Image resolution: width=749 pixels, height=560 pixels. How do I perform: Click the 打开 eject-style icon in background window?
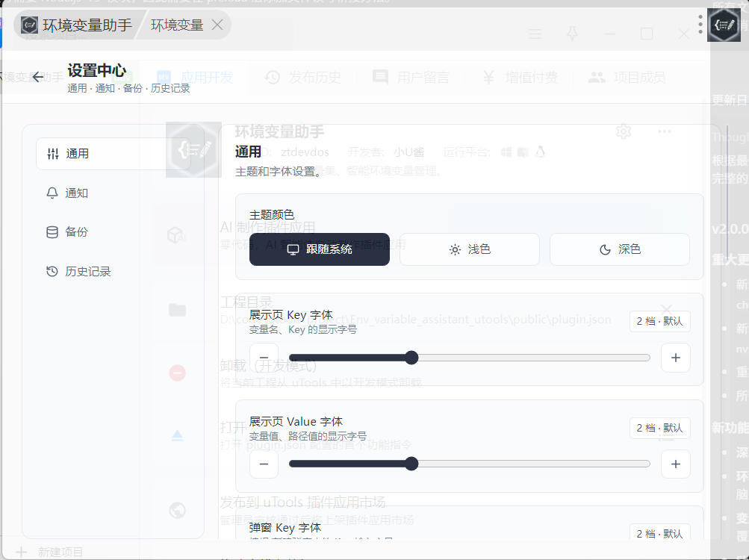coord(177,435)
